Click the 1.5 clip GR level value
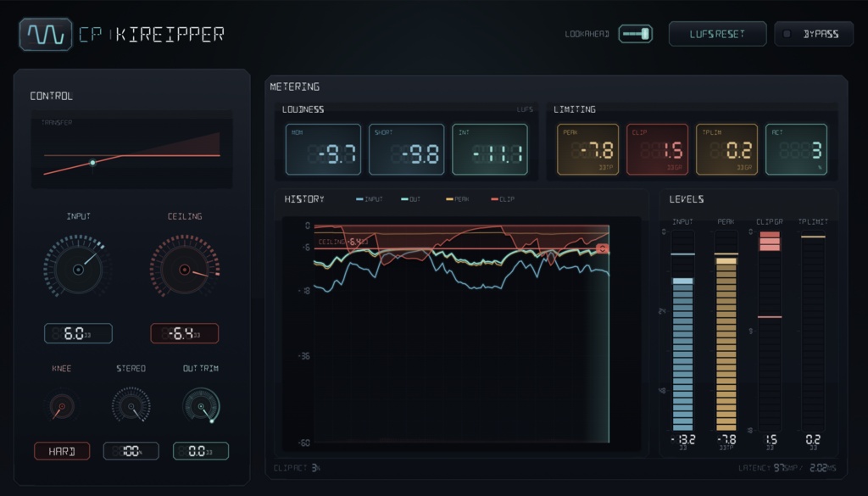The width and height of the screenshot is (868, 496). point(770,441)
